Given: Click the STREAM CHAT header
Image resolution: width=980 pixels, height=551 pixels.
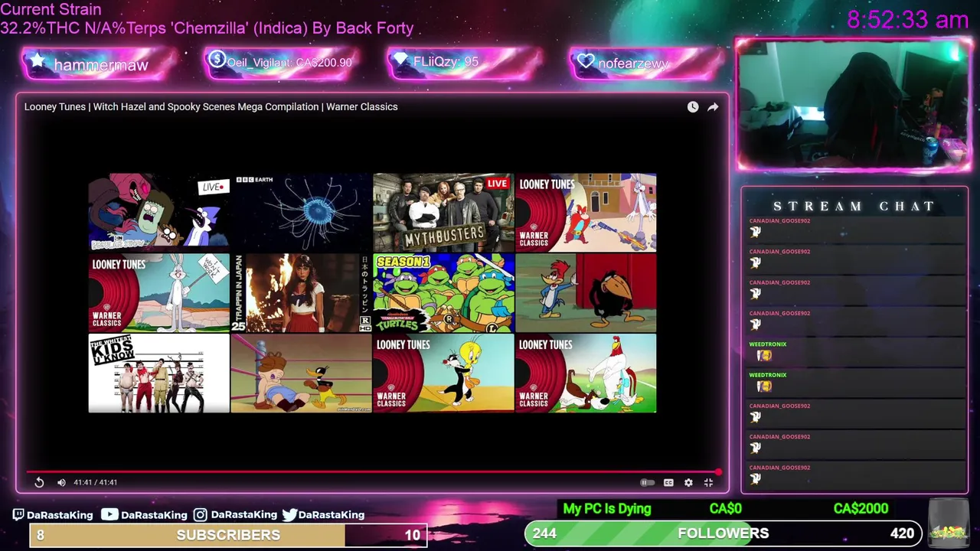Looking at the screenshot, I should [x=854, y=206].
